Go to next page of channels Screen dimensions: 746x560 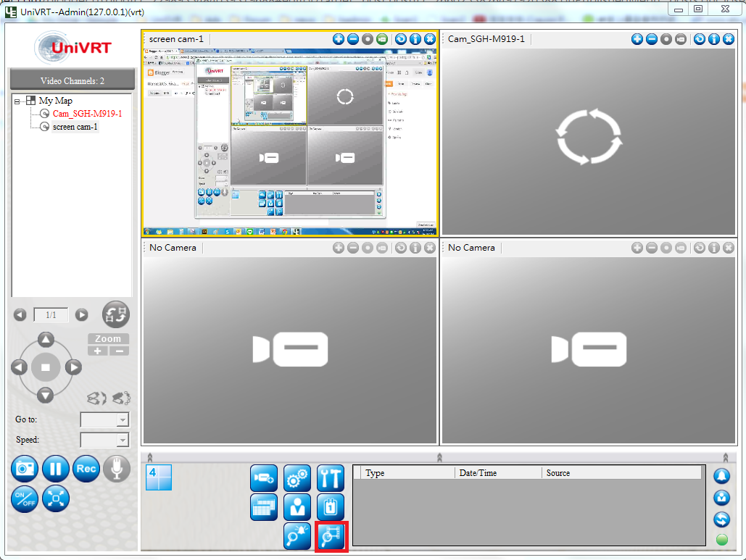(x=82, y=314)
